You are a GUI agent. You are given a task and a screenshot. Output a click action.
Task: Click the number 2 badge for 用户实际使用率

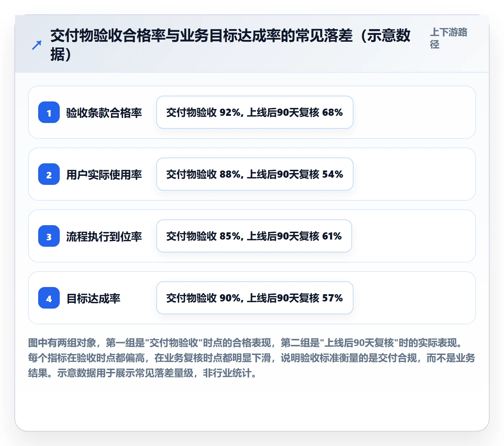(49, 174)
